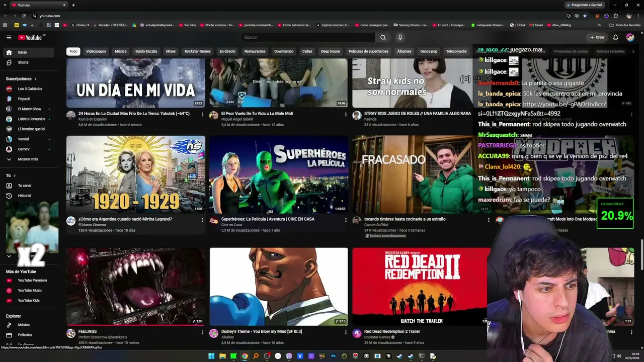Open YouTube Kids link
644x362 pixels.
(29, 301)
